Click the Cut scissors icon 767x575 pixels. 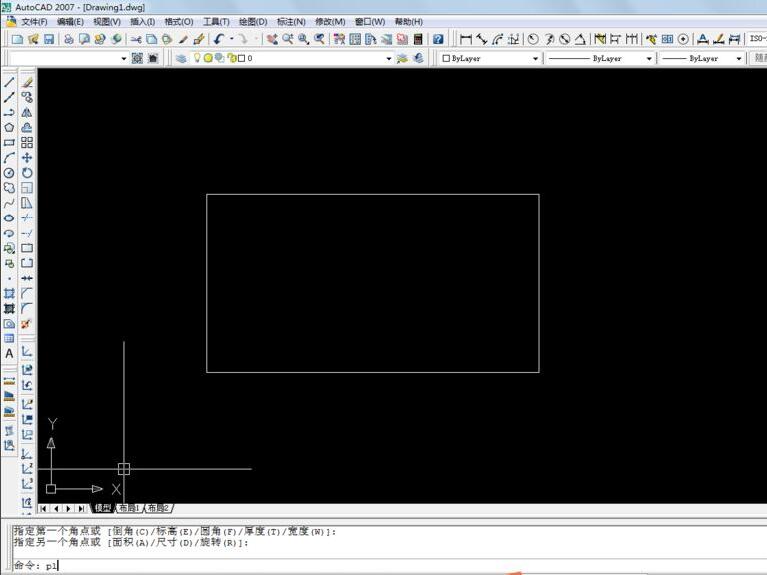click(136, 39)
